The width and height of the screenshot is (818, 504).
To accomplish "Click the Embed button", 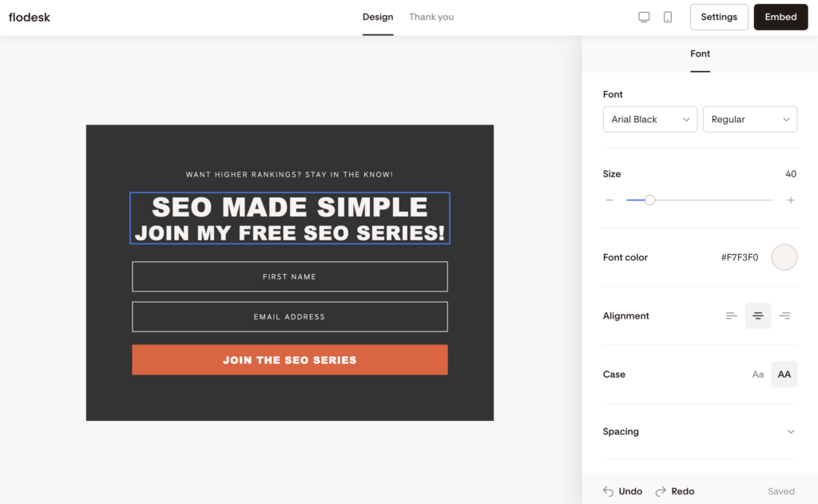I will [x=780, y=18].
